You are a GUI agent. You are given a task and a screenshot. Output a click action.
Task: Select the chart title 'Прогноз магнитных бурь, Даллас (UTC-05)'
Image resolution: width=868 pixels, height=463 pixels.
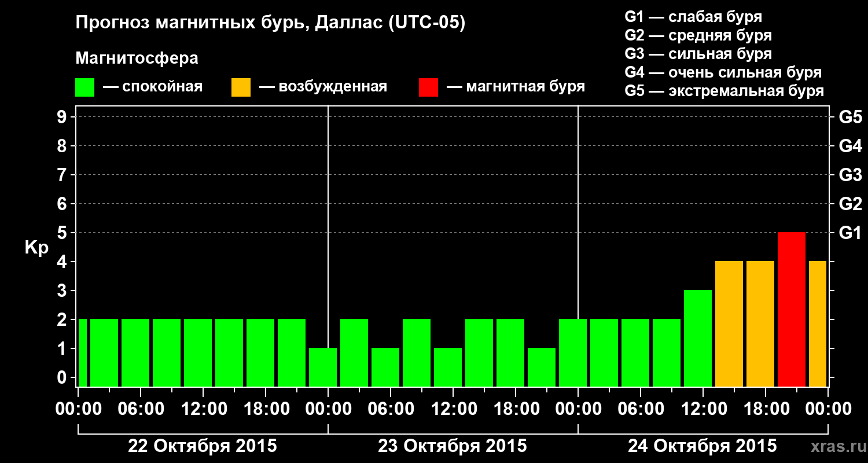270,24
